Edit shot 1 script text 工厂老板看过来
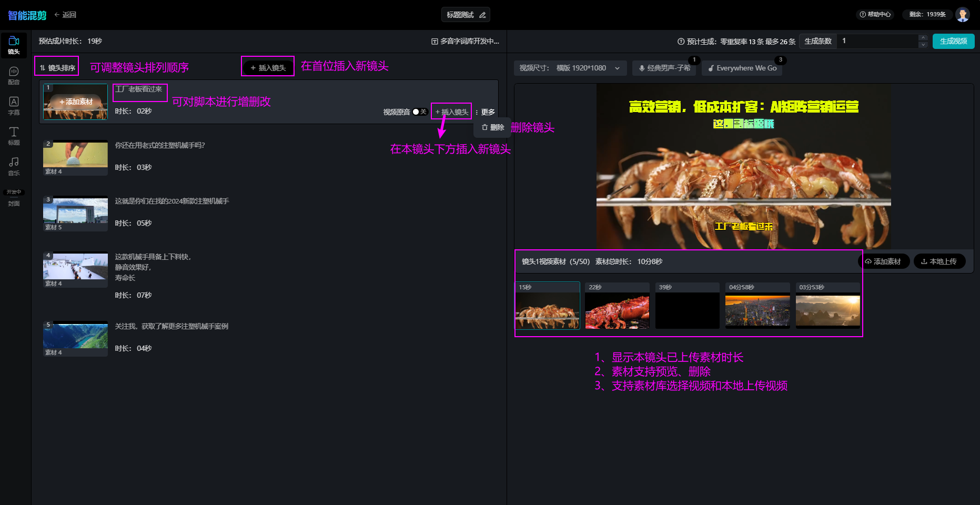This screenshot has height=505, width=980. click(139, 89)
